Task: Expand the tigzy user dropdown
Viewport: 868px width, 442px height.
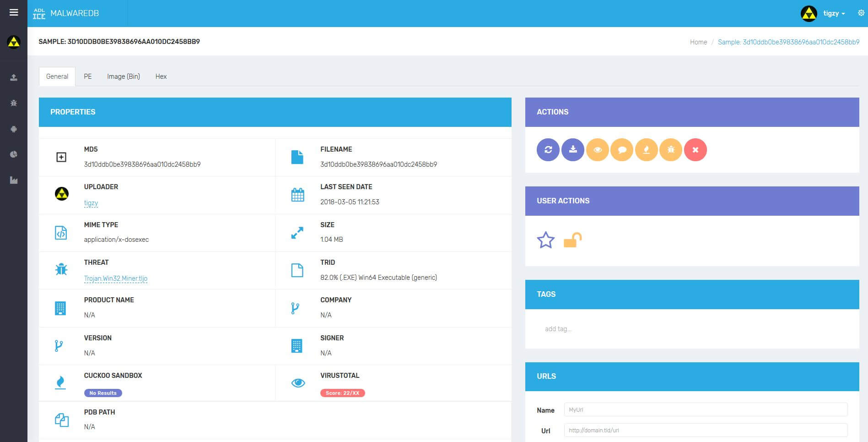Action: click(x=833, y=13)
